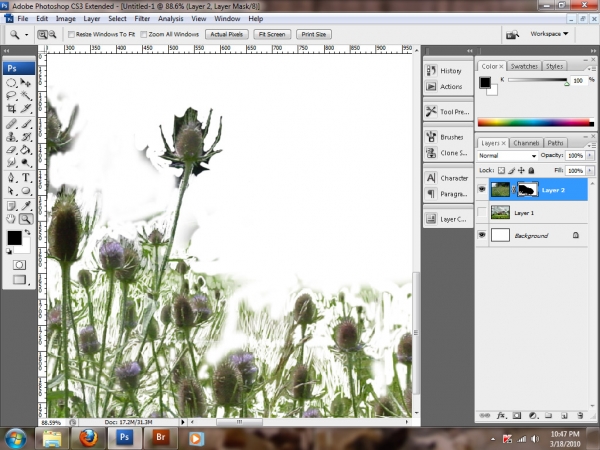Open the Opacity slider arrow
This screenshot has width=600, height=450.
point(590,156)
